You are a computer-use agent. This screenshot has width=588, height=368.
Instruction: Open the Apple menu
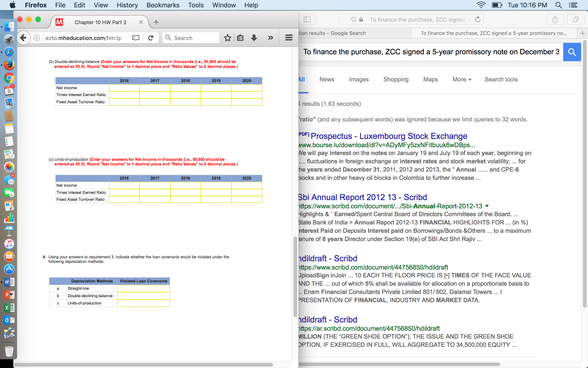[13, 5]
